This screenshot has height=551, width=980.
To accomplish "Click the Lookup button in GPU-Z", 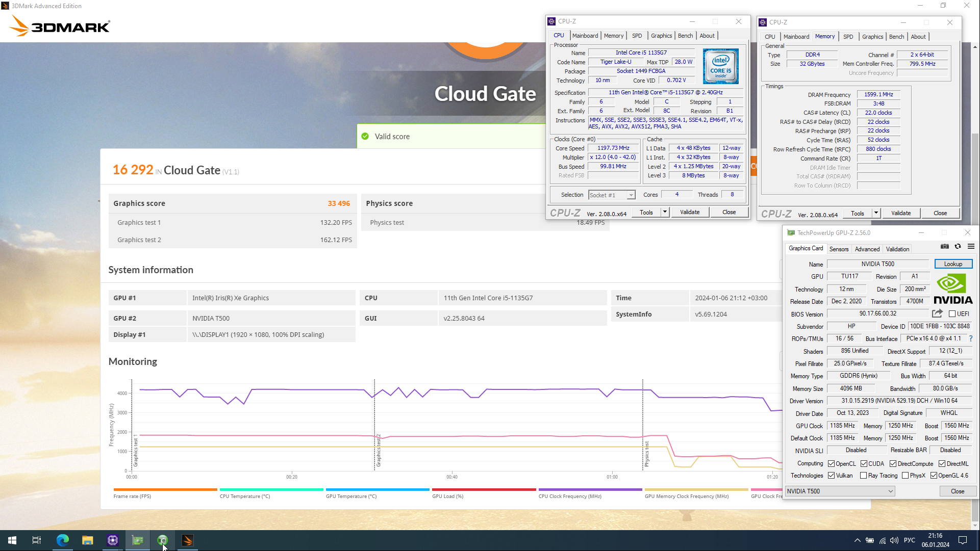I will click(953, 264).
